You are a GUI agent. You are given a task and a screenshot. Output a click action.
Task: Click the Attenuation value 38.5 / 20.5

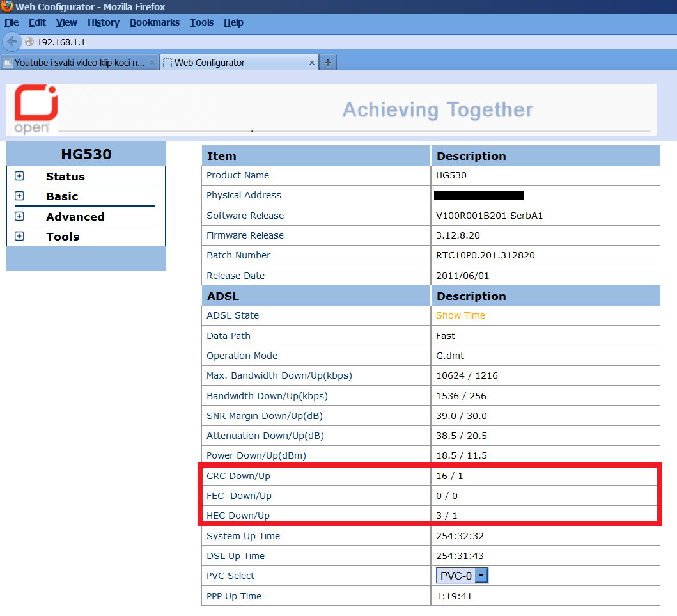(x=462, y=436)
